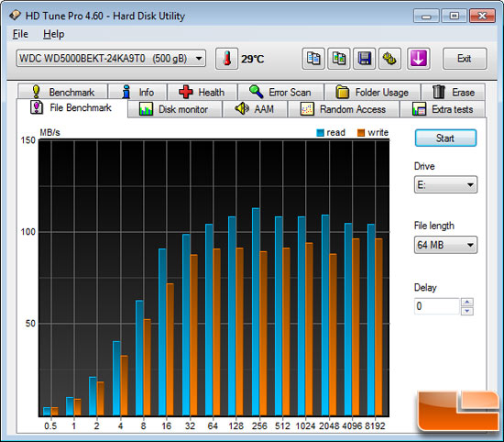
Task: Click the thermometer temperature icon
Action: click(x=226, y=59)
